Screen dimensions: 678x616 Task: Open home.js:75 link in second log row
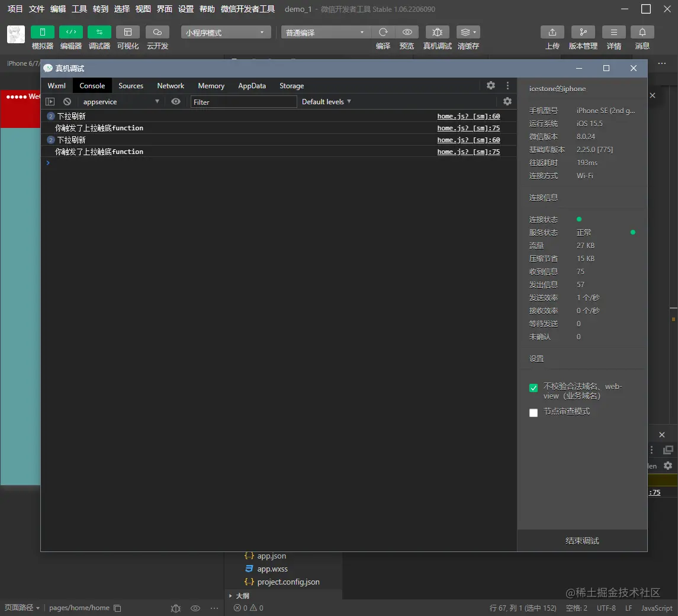(469, 128)
